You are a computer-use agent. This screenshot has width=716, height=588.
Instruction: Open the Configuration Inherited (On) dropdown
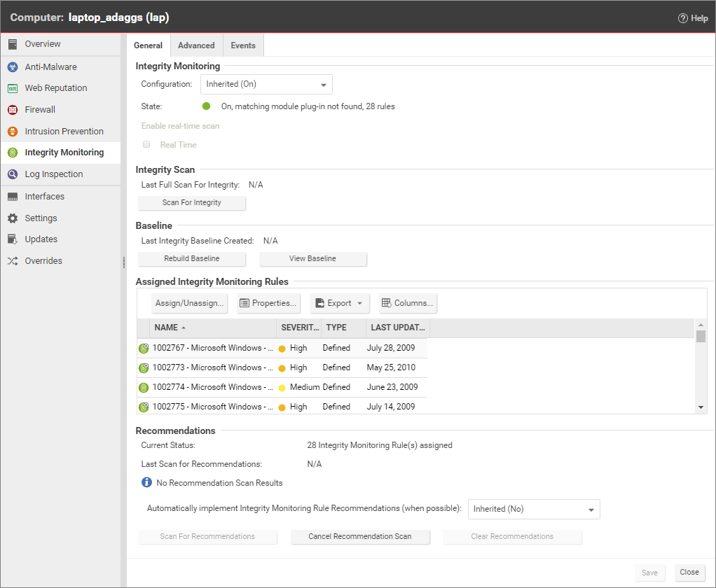(x=266, y=84)
